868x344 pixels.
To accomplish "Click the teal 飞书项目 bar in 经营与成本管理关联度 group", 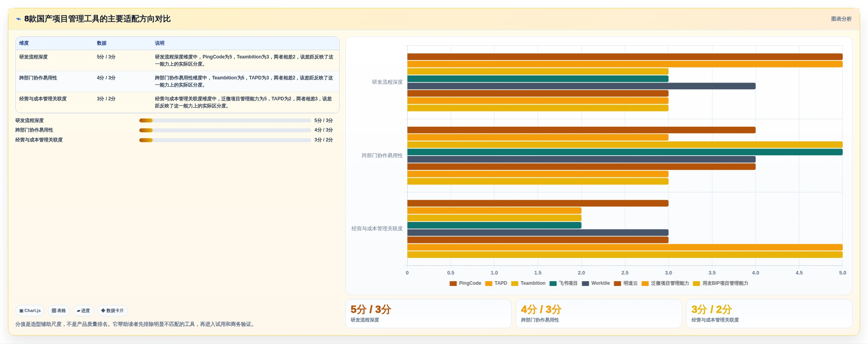I will tap(494, 225).
